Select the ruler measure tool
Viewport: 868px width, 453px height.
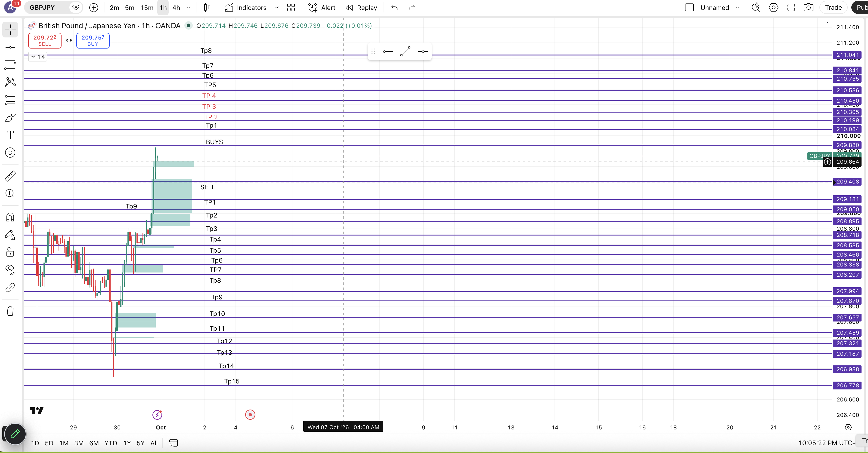(x=10, y=176)
